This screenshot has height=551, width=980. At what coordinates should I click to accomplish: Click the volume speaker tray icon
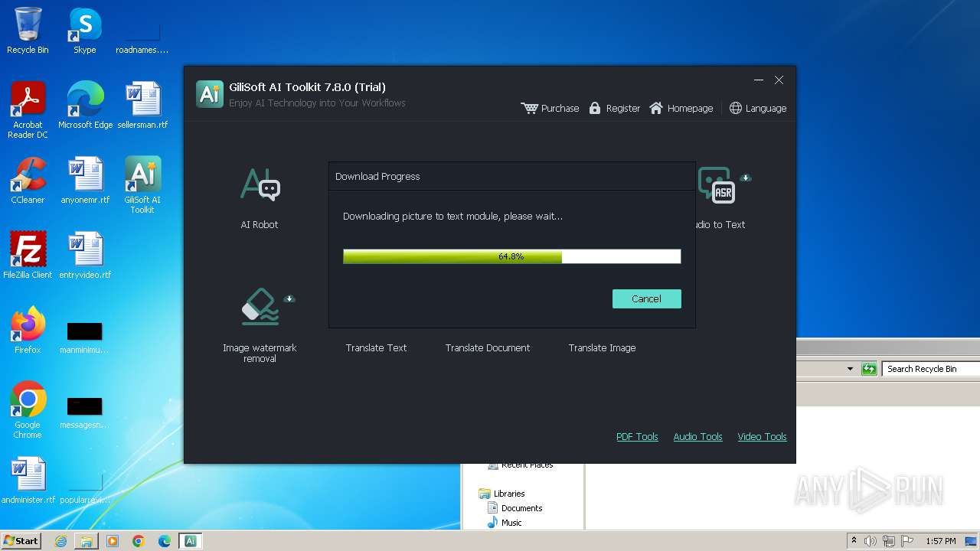[871, 541]
